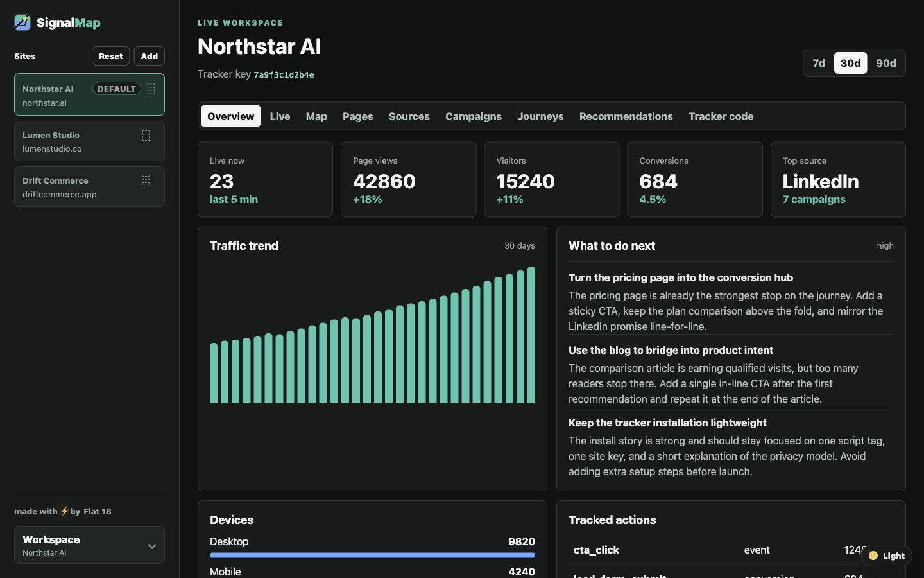The height and width of the screenshot is (578, 924).
Task: Click the LIVE WORKSPACE label
Action: (240, 22)
